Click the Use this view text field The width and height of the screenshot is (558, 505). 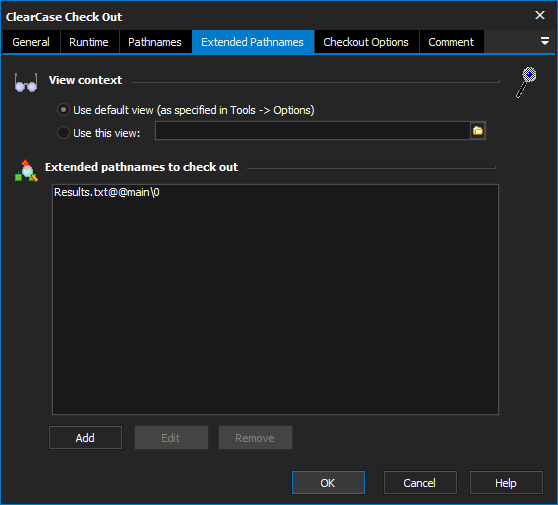pos(313,131)
